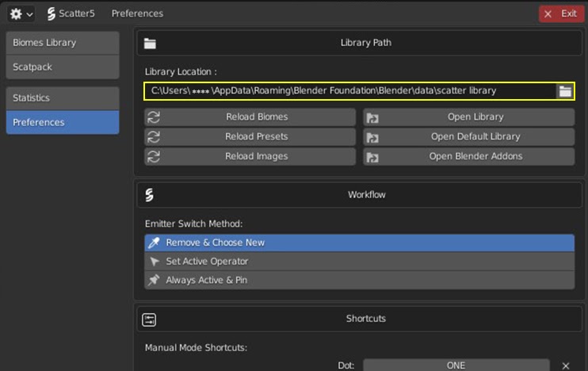Click Reload Images button
This screenshot has height=371, width=588.
coord(250,156)
